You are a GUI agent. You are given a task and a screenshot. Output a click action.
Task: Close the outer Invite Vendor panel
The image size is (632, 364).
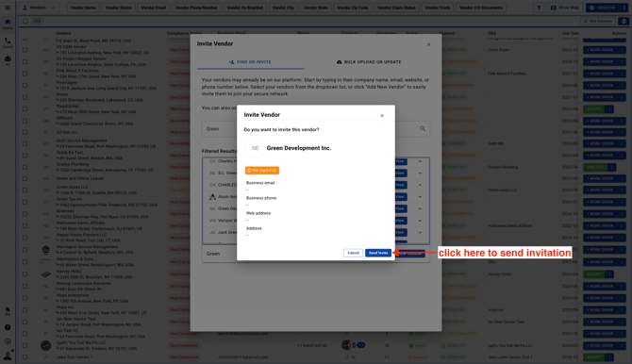pyautogui.click(x=428, y=44)
